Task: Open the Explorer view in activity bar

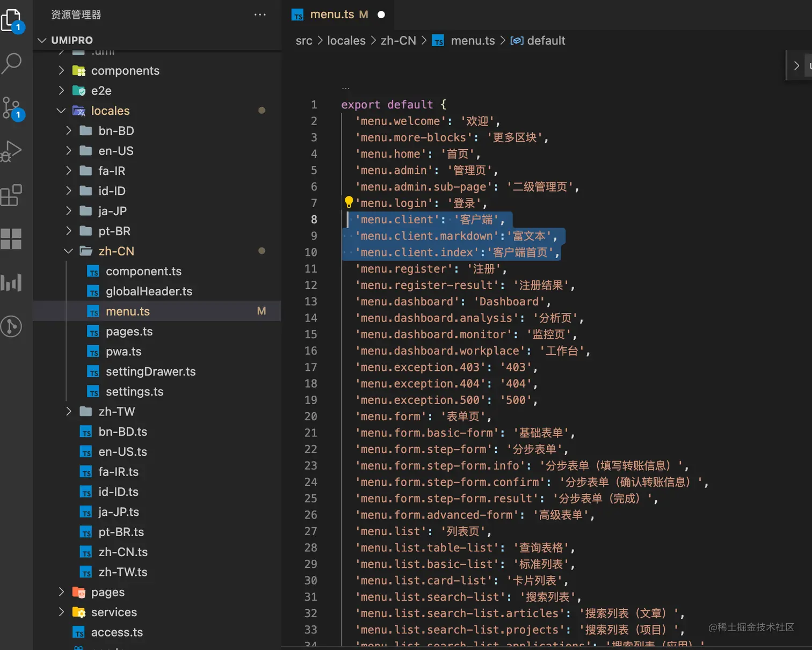Action: 12,20
